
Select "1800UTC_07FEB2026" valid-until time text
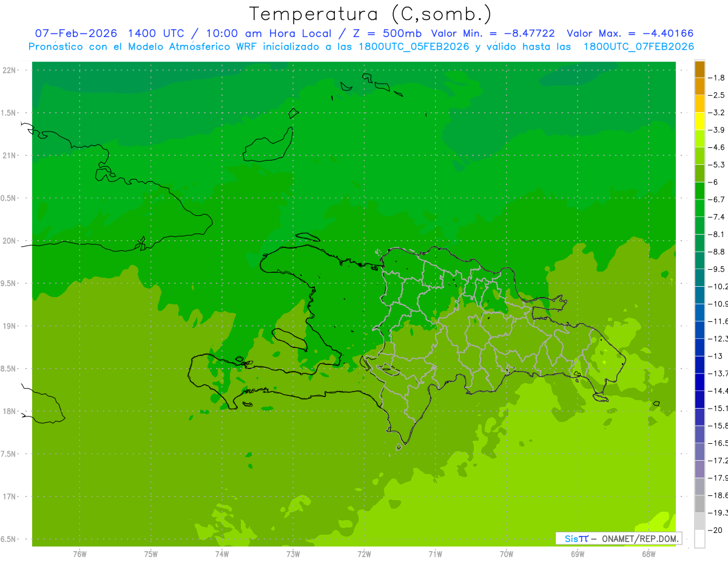[638, 47]
